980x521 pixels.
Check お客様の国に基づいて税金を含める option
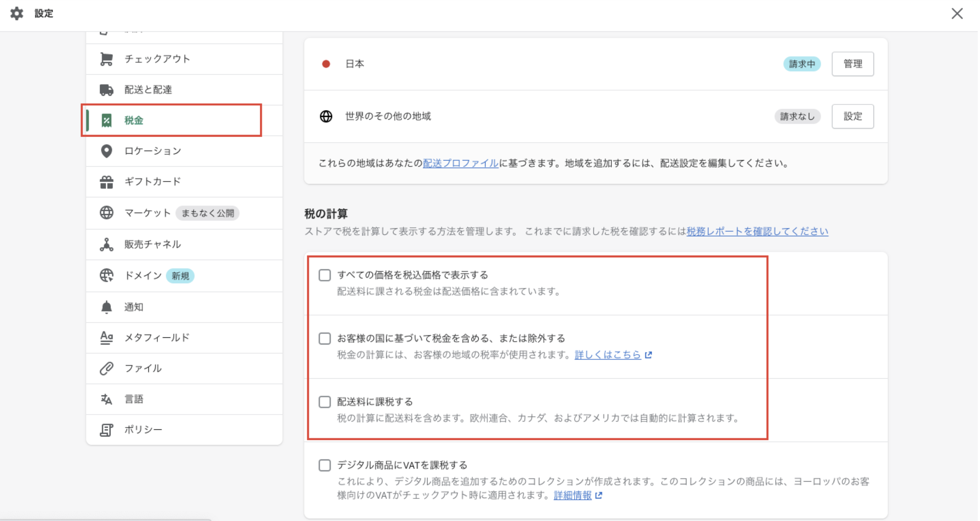click(325, 338)
